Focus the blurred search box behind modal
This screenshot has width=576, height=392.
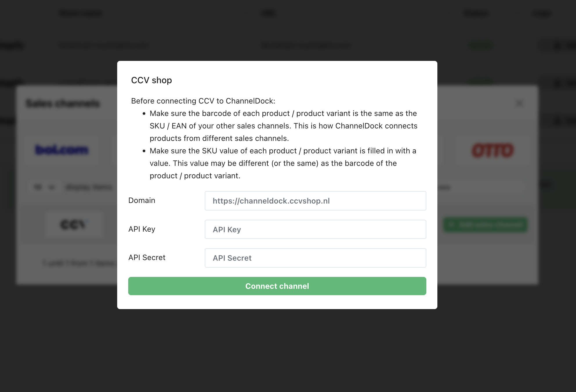481,187
